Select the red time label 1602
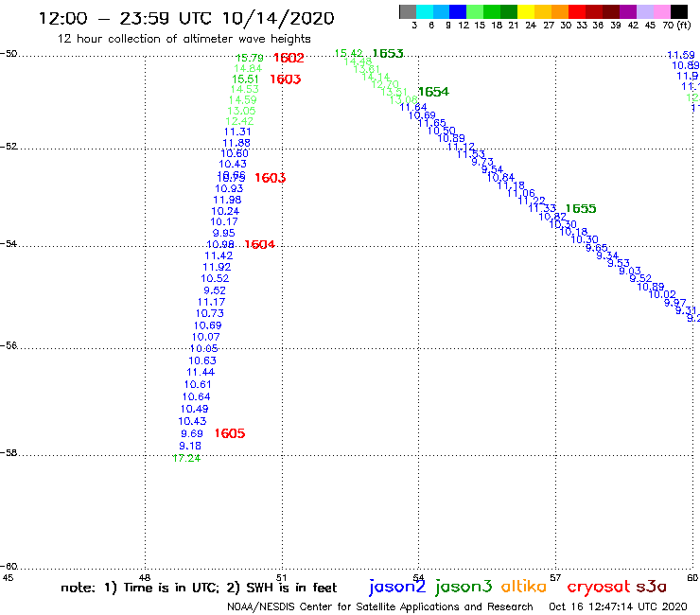 289,58
